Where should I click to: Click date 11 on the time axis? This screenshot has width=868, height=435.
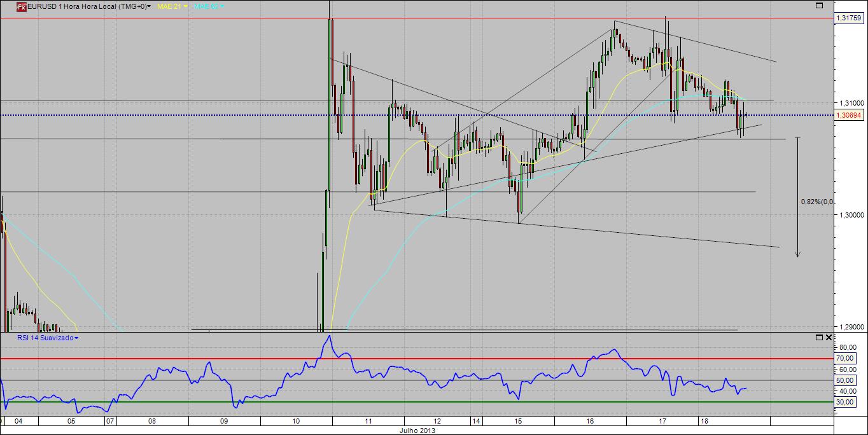pyautogui.click(x=368, y=421)
